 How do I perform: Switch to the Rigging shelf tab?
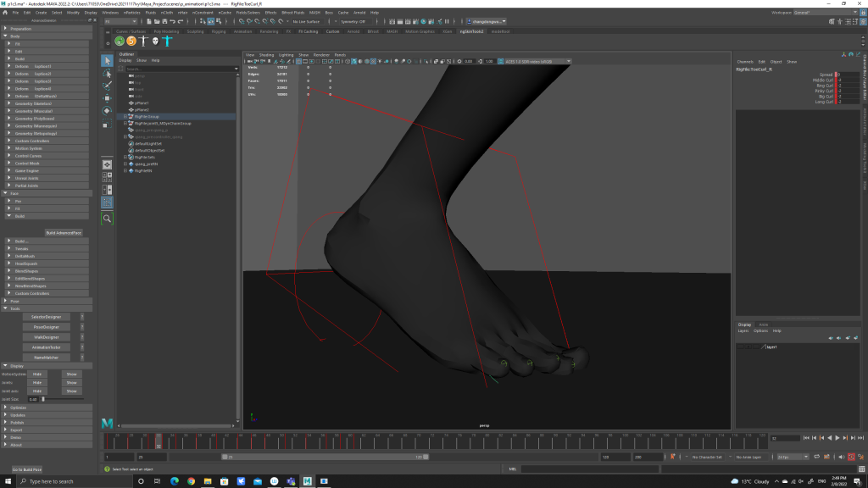pyautogui.click(x=219, y=31)
